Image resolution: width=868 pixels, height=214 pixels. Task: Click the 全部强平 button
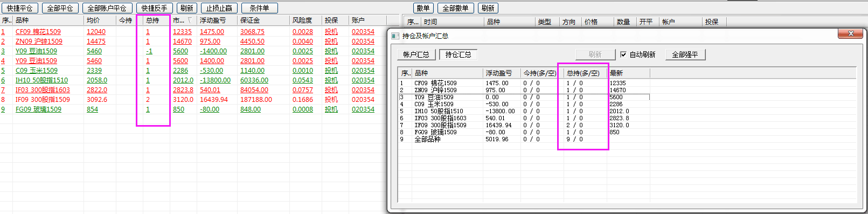pyautogui.click(x=685, y=54)
